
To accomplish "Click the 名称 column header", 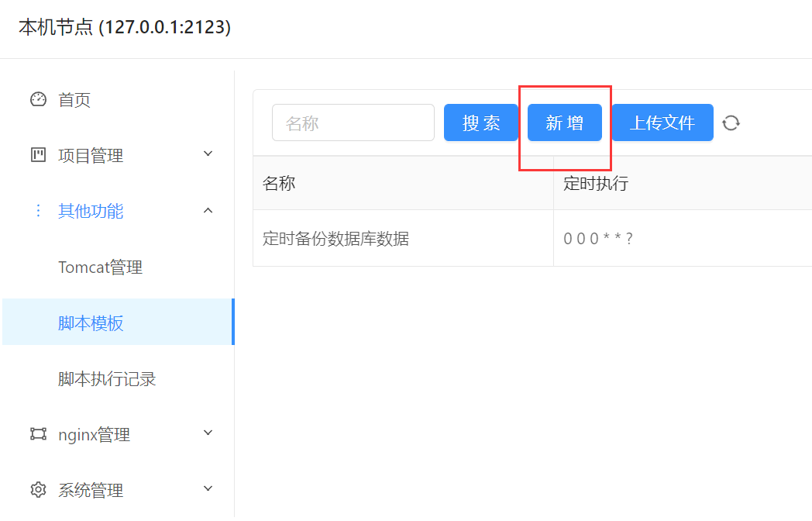I will pos(279,183).
